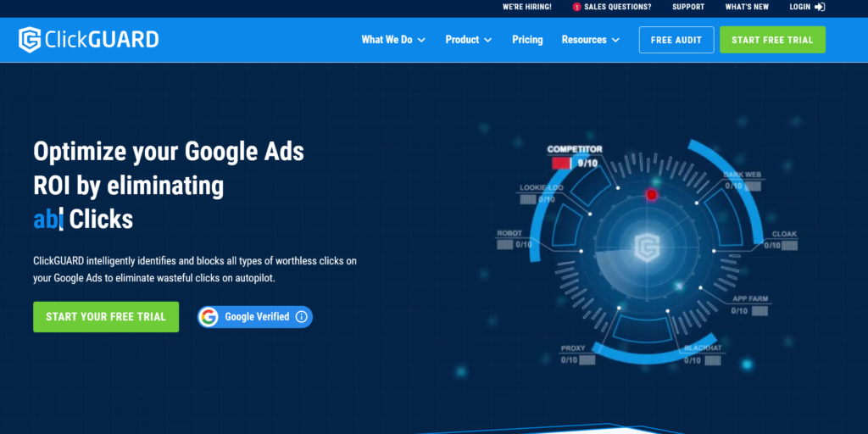Expand the Resources dropdown menu

[590, 40]
